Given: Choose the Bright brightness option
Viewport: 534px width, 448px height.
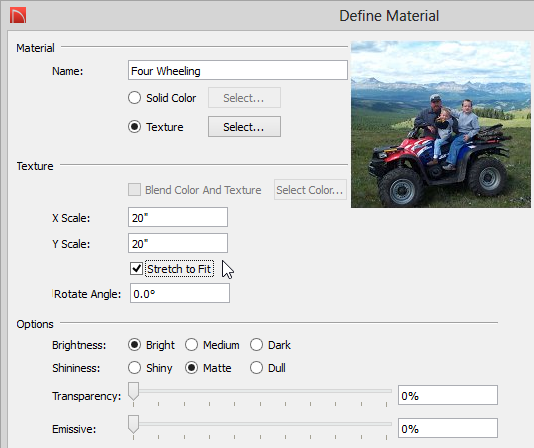Looking at the screenshot, I should point(135,345).
